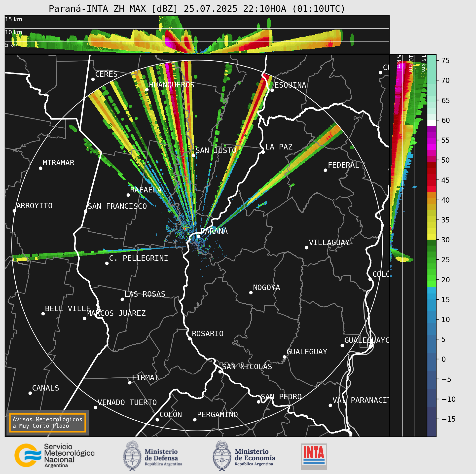Click the 10 km label in top cross-section

point(14,32)
